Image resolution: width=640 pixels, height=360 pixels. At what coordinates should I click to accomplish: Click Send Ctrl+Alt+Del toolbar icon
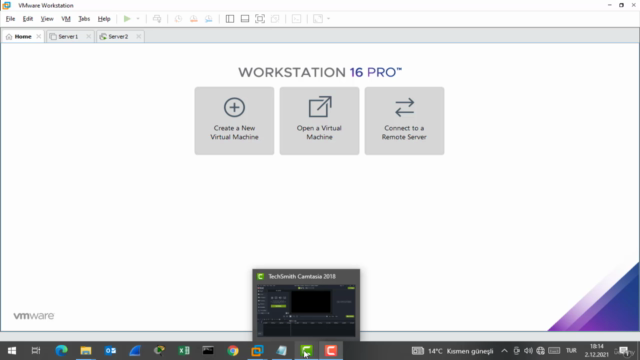157,19
